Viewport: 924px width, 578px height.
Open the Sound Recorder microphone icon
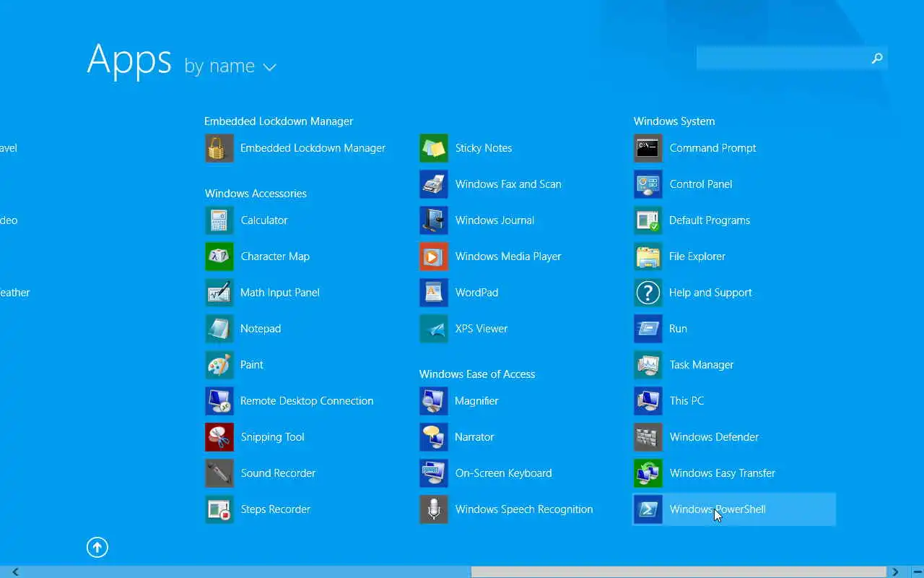pos(219,473)
